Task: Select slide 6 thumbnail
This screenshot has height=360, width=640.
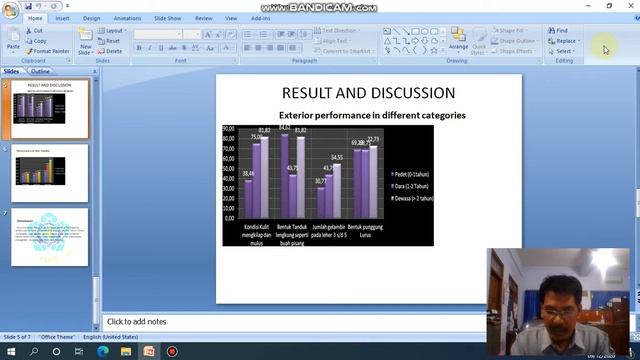Action: 49,173
